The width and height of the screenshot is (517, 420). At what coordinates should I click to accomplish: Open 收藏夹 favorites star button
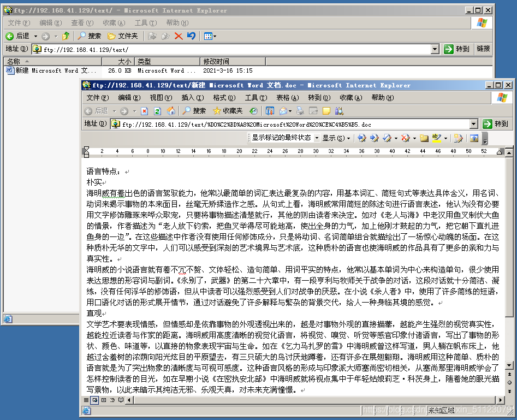228,111
